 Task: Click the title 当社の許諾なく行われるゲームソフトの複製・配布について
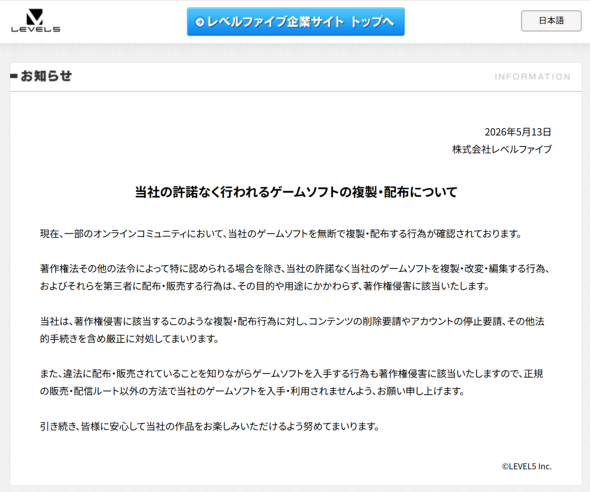tap(296, 192)
